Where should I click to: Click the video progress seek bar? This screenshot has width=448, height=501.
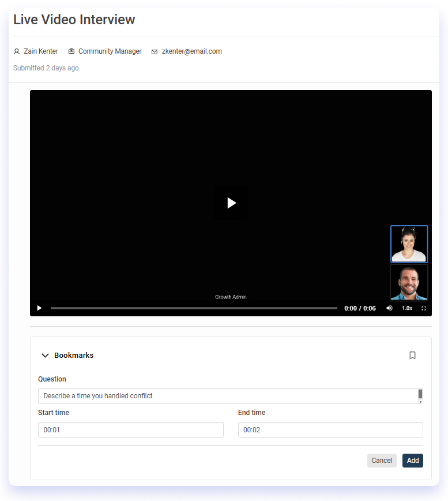(x=194, y=308)
